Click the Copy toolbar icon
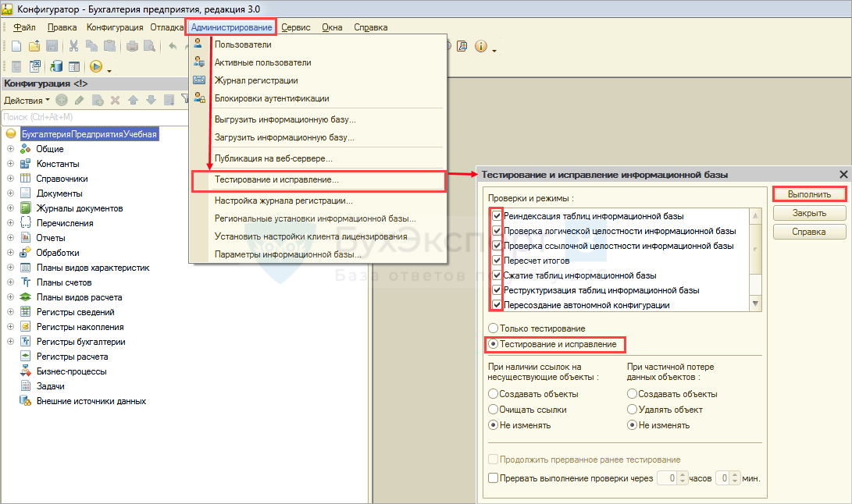Image resolution: width=852 pixels, height=504 pixels. [x=91, y=46]
